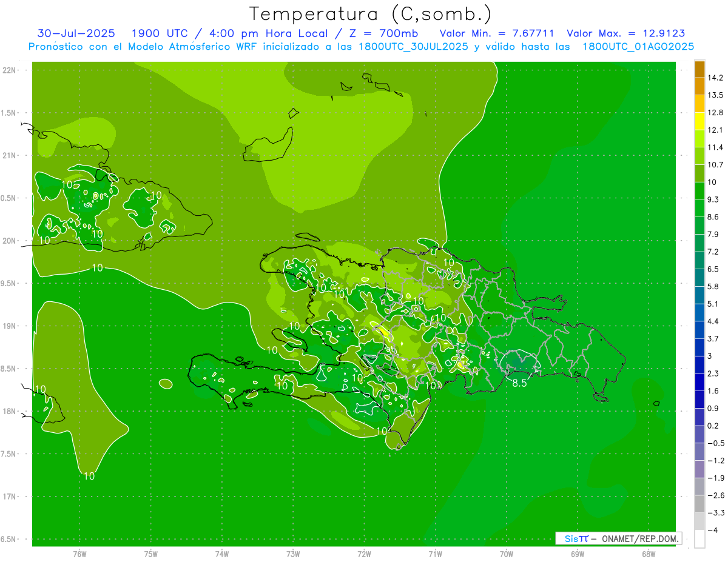Click the 19N latitude label
The width and height of the screenshot is (728, 562).
(10, 326)
